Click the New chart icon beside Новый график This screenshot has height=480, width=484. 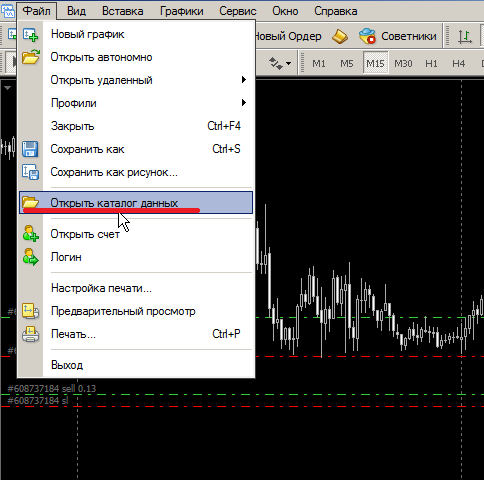(30, 35)
